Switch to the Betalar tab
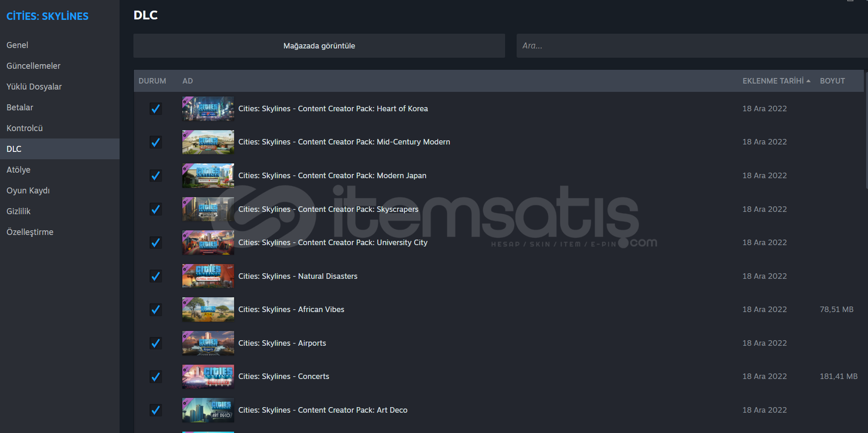The width and height of the screenshot is (868, 433). [x=60, y=108]
